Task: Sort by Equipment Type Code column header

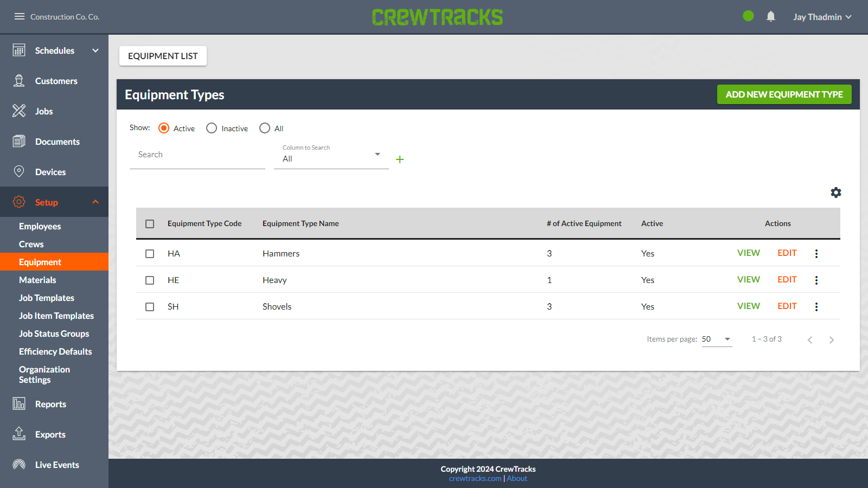Action: (x=205, y=223)
